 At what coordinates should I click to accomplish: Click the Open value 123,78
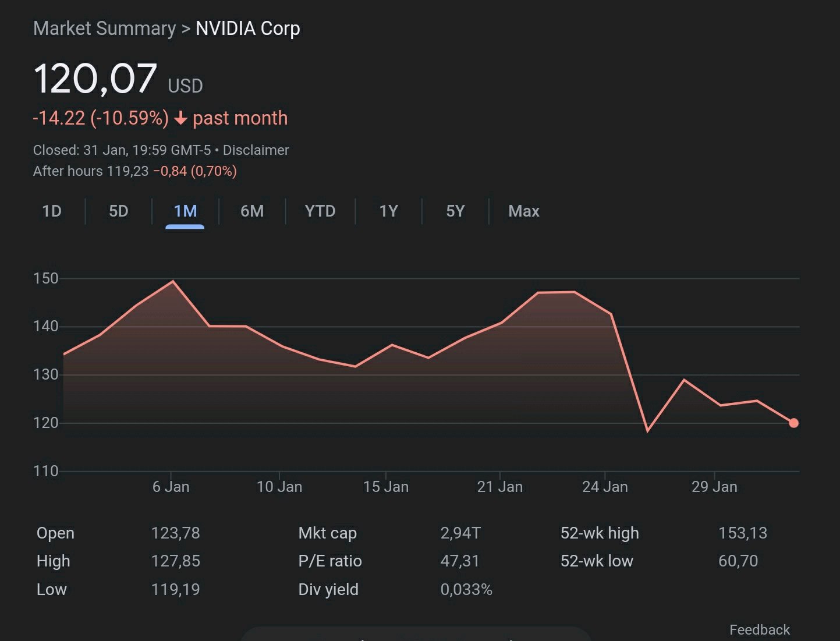click(175, 533)
